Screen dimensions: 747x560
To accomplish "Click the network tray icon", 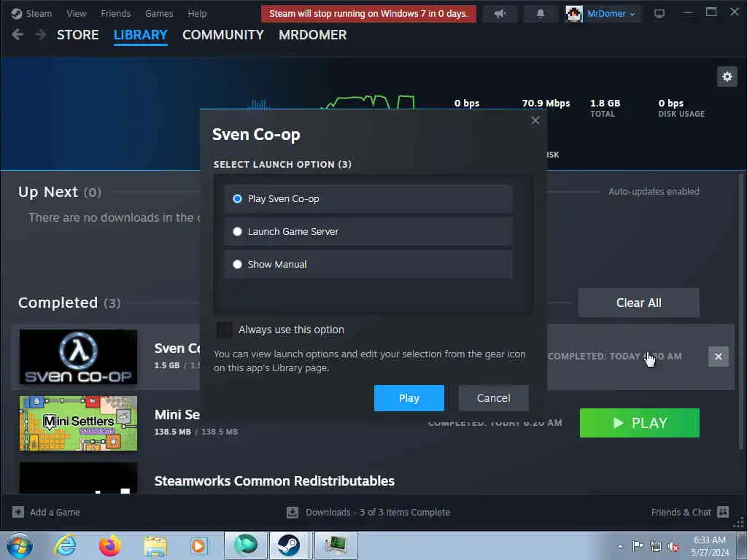I will 656,546.
